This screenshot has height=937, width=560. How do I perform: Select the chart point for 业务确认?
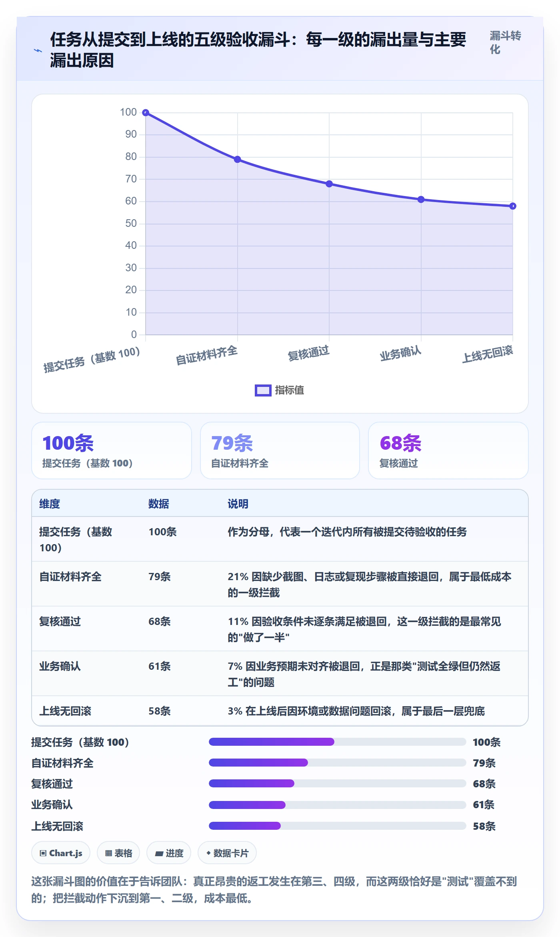coord(421,199)
